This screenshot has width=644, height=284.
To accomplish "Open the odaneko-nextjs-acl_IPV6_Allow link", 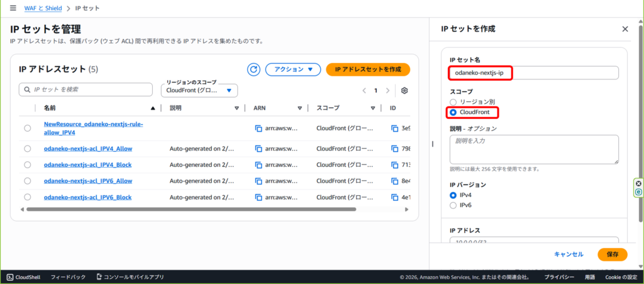I will (87, 181).
